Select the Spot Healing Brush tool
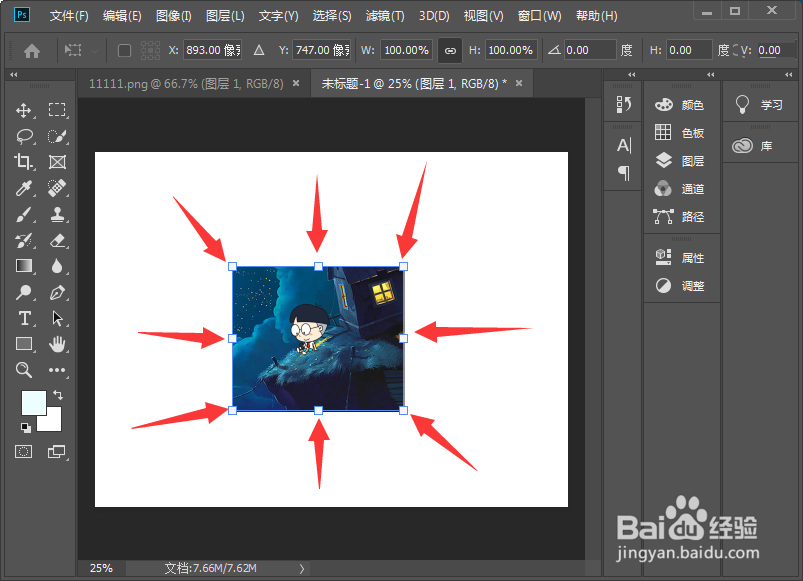The width and height of the screenshot is (803, 581). (57, 188)
